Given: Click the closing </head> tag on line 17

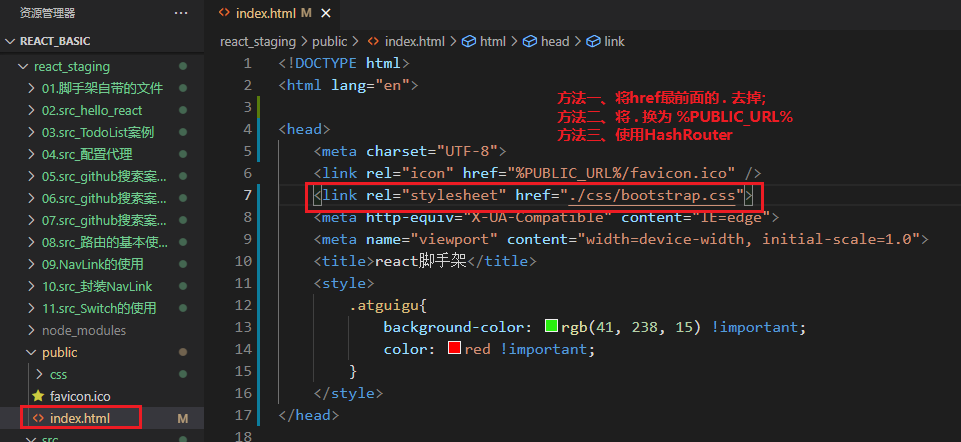Looking at the screenshot, I should (x=308, y=415).
